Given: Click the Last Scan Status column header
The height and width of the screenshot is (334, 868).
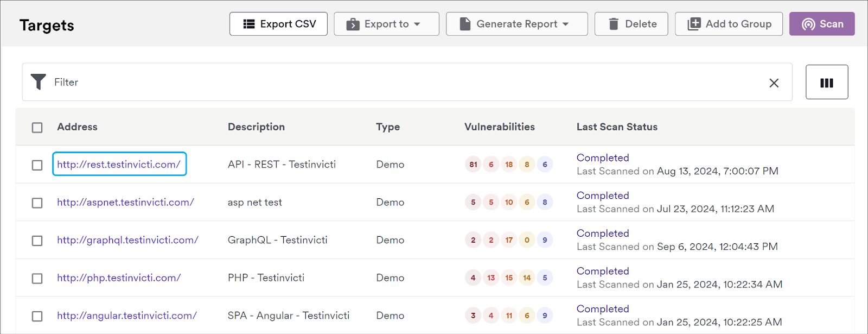Looking at the screenshot, I should click(x=617, y=127).
